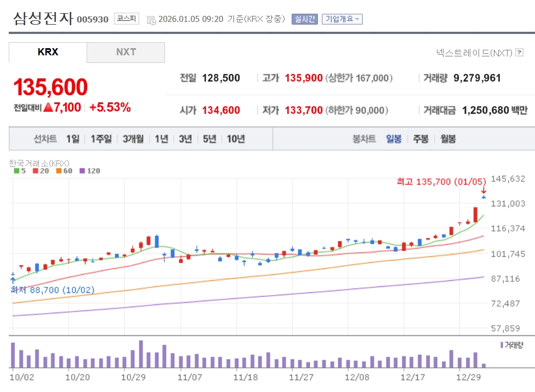Image resolution: width=535 pixels, height=392 pixels.
Task: Show the 월봉 monthly candle chart
Action: (x=448, y=139)
